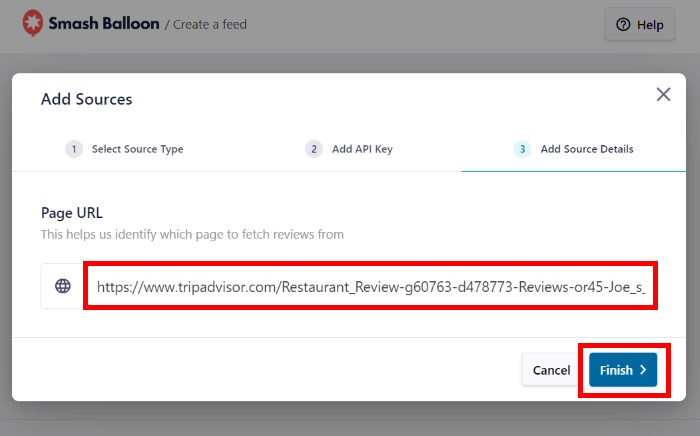The image size is (700, 436).
Task: Click the Add Sources dialog title
Action: tap(86, 99)
